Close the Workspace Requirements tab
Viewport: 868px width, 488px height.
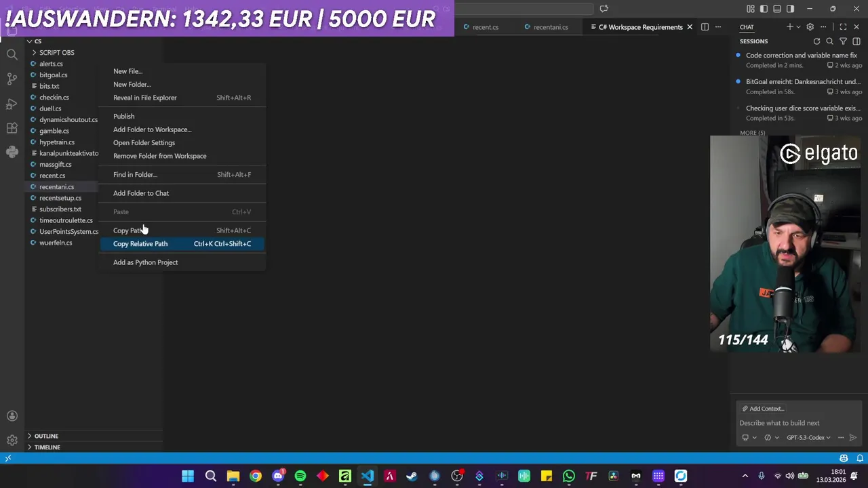point(690,27)
